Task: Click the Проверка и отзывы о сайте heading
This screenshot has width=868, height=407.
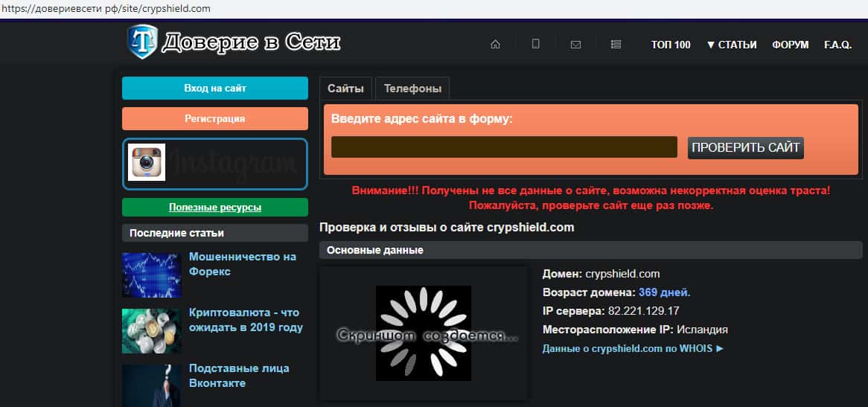Action: pyautogui.click(x=447, y=227)
